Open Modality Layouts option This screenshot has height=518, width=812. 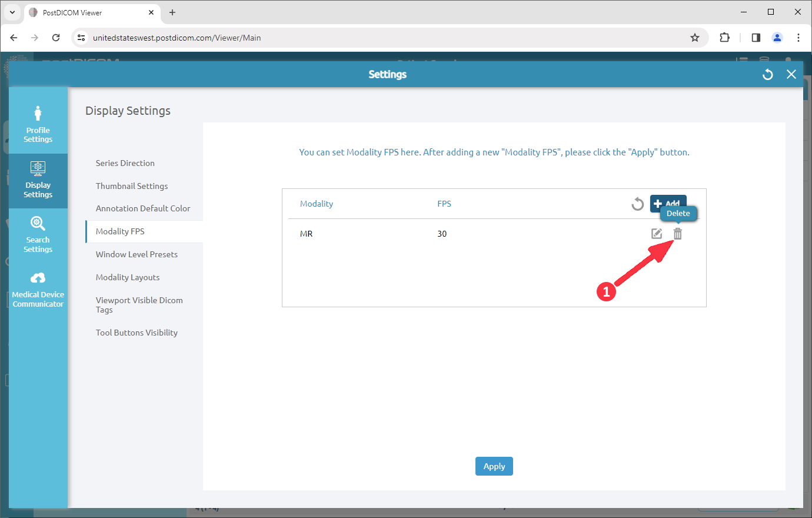pyautogui.click(x=128, y=277)
